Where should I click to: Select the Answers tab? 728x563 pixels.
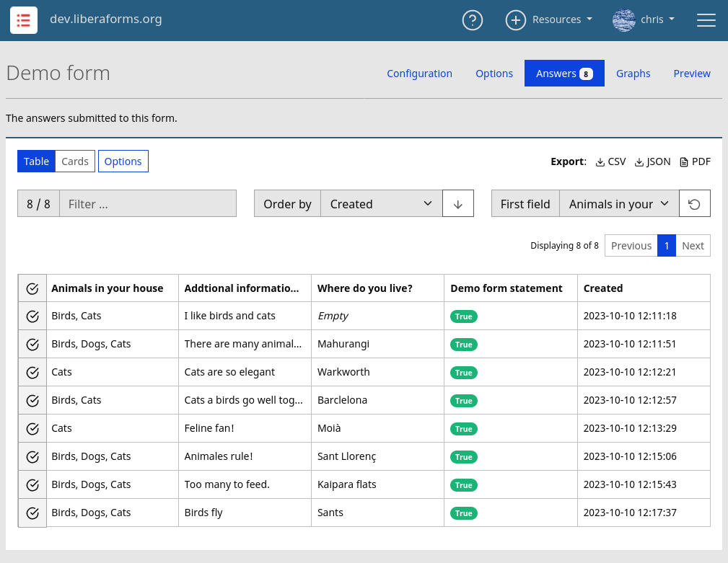tap(564, 74)
